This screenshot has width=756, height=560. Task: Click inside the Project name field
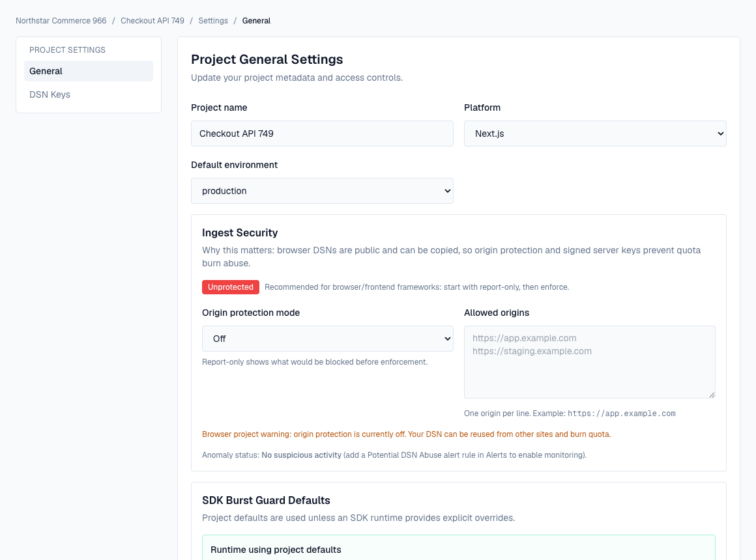(322, 133)
